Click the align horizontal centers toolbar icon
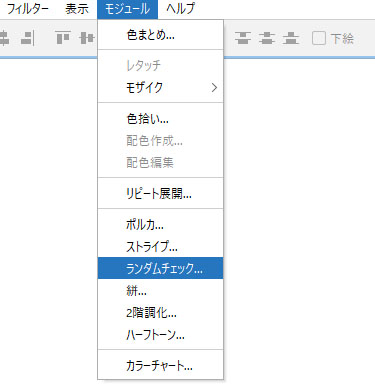 (x=4, y=38)
